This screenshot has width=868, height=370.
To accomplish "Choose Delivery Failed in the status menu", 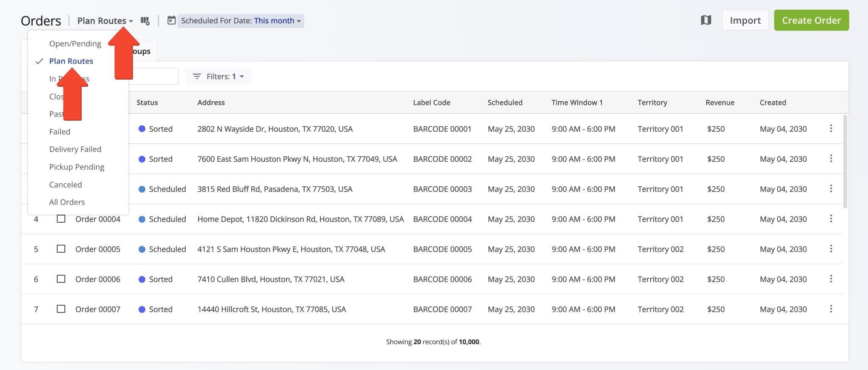I will pyautogui.click(x=75, y=149).
